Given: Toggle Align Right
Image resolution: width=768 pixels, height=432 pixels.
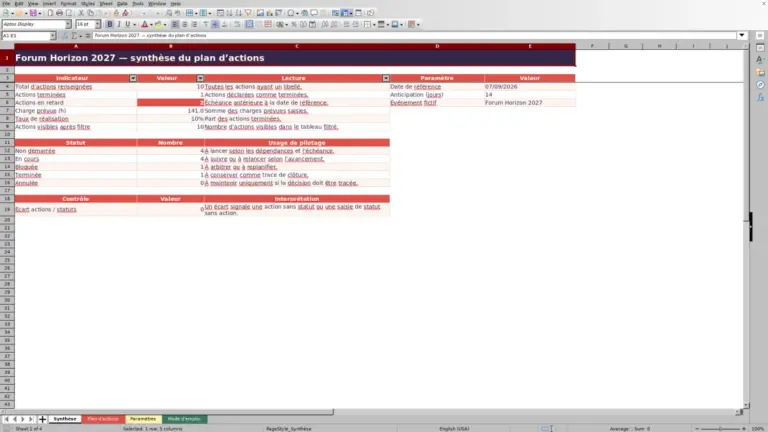Looking at the screenshot, I should [194, 24].
